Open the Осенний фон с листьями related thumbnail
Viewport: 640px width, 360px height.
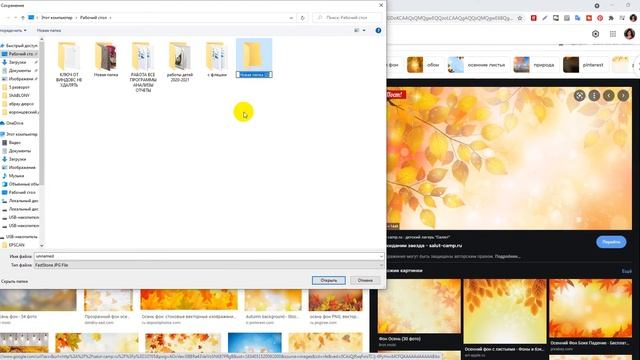tap(505, 311)
